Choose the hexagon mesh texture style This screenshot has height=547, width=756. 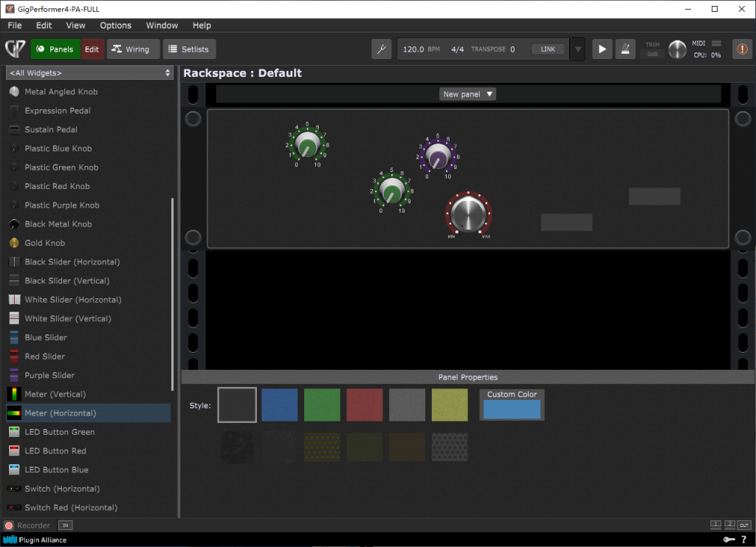click(450, 447)
